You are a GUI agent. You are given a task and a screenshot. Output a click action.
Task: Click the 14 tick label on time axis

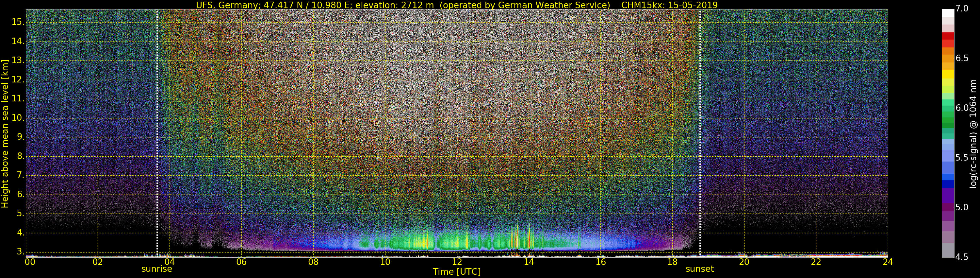pyautogui.click(x=529, y=262)
